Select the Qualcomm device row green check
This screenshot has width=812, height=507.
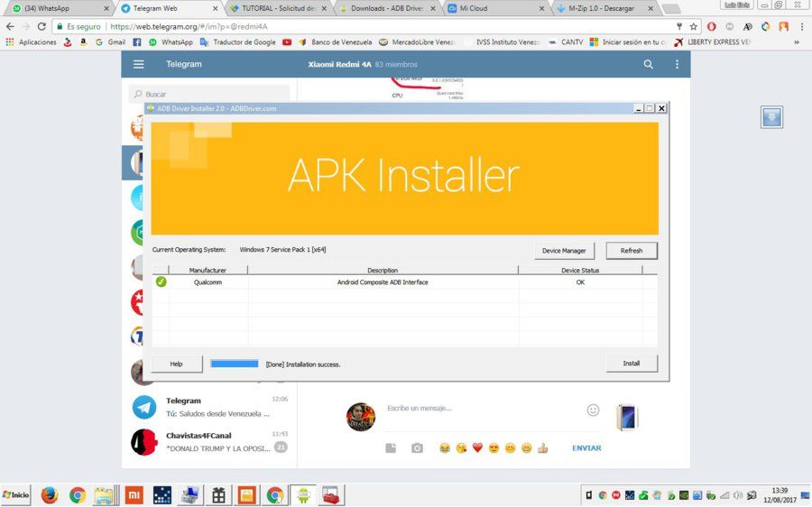pos(161,281)
